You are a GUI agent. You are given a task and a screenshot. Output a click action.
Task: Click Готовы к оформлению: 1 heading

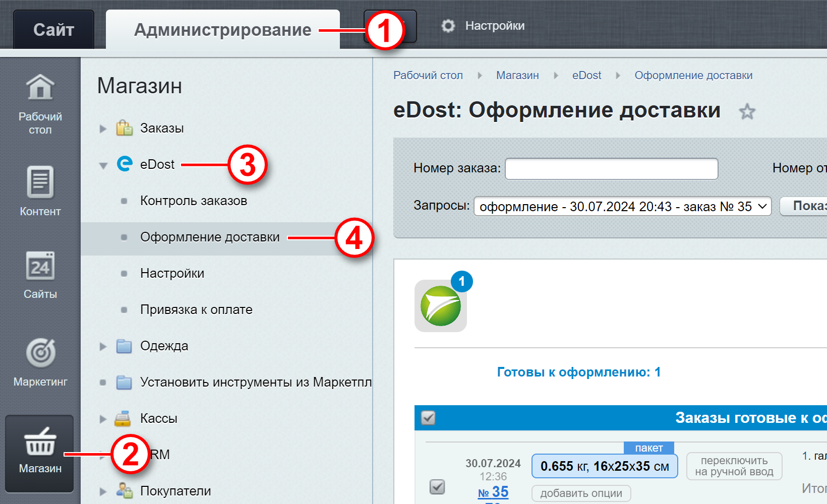(x=579, y=372)
